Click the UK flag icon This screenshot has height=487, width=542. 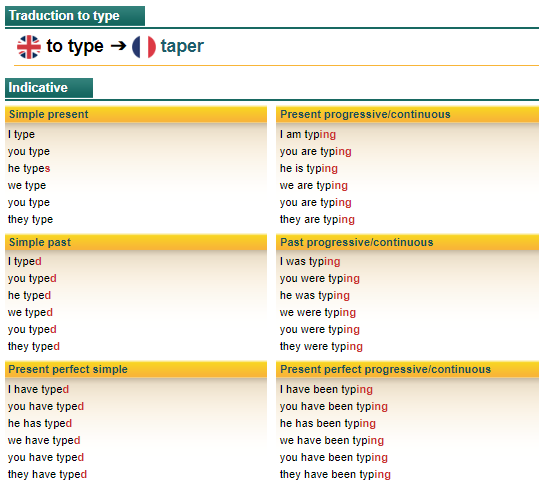coord(29,47)
